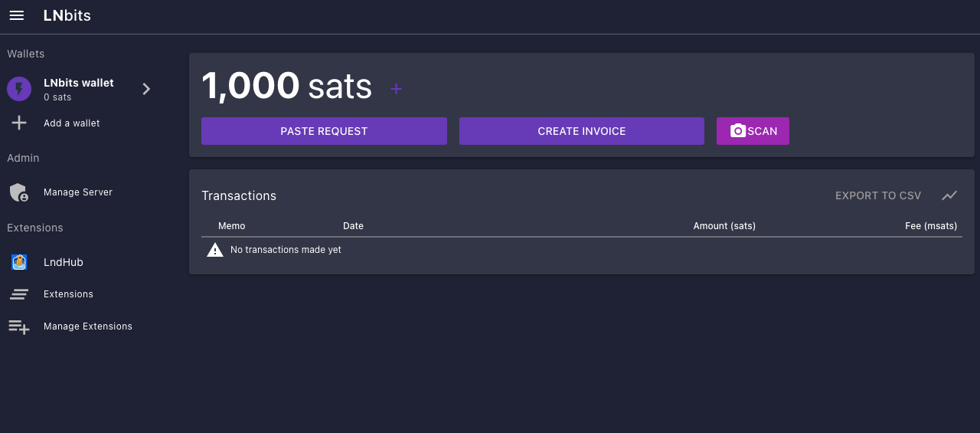Image resolution: width=980 pixels, height=433 pixels.
Task: Click the LNbits logo title
Action: [x=67, y=16]
